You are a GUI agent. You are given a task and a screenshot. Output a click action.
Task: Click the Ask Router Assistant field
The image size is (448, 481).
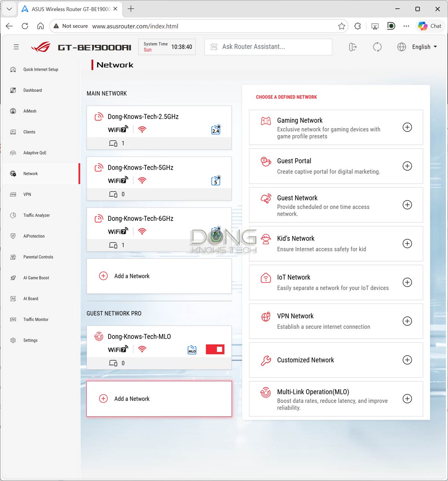268,47
